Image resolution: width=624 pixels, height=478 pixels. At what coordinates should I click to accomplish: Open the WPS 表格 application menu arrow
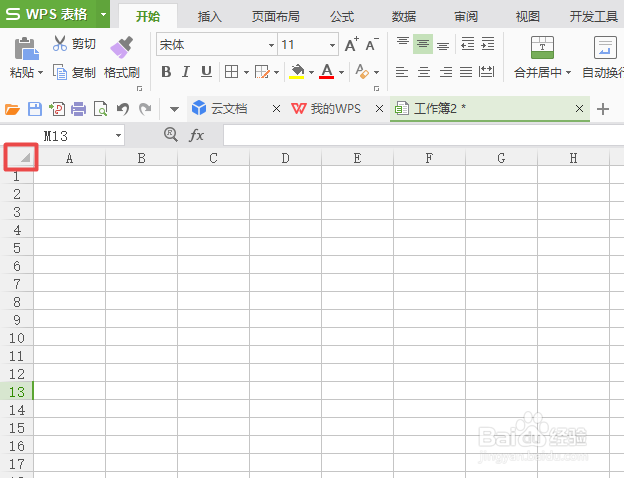tap(103, 15)
